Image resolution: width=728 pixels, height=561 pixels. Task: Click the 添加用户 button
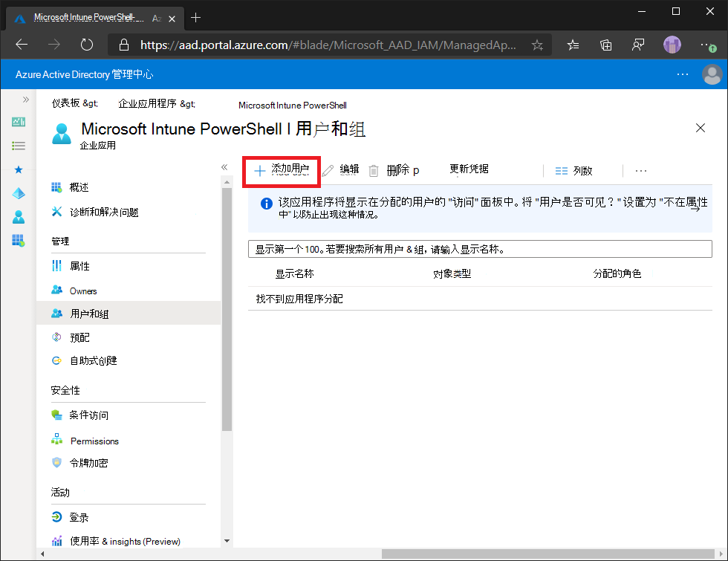click(282, 170)
